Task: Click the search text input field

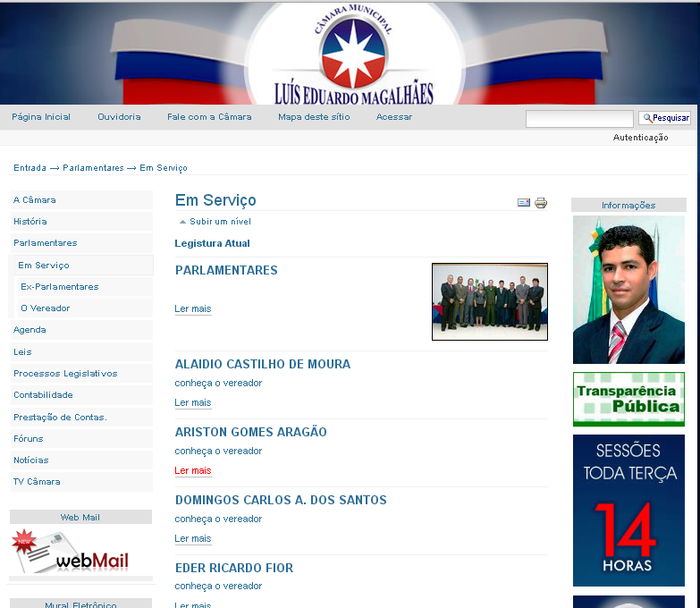Action: (578, 118)
